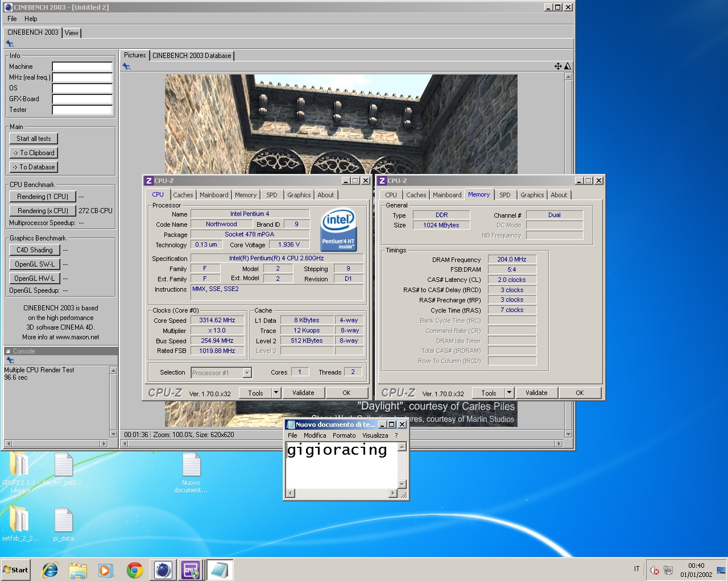Open the setfsb_2_2 desktop folder
Viewport: 728px width, 582px height.
[20, 524]
